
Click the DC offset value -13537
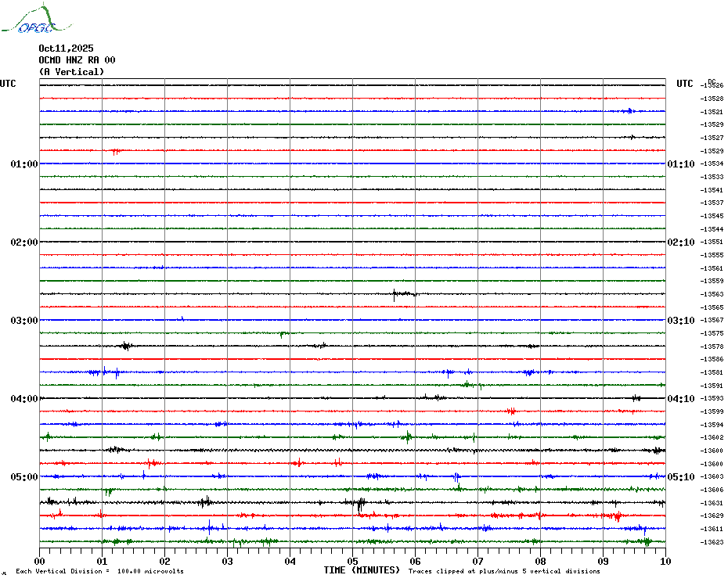(712, 203)
